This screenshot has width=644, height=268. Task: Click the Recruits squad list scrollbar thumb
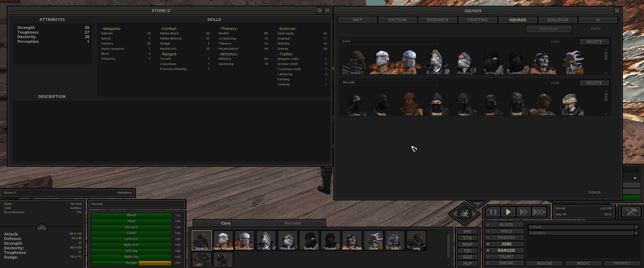(x=606, y=97)
